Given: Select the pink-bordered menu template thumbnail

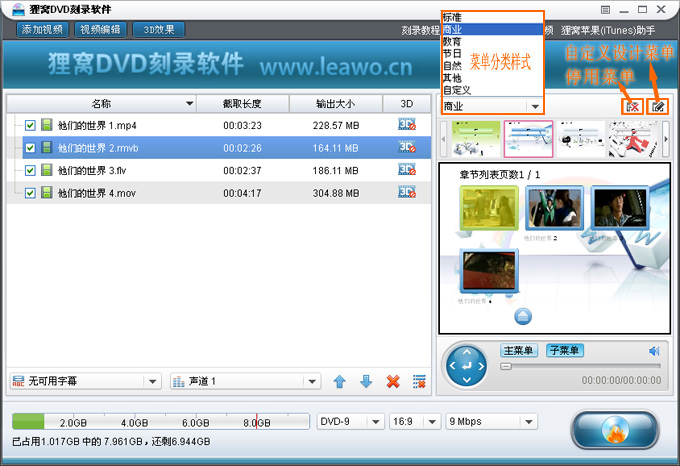Looking at the screenshot, I should (528, 139).
